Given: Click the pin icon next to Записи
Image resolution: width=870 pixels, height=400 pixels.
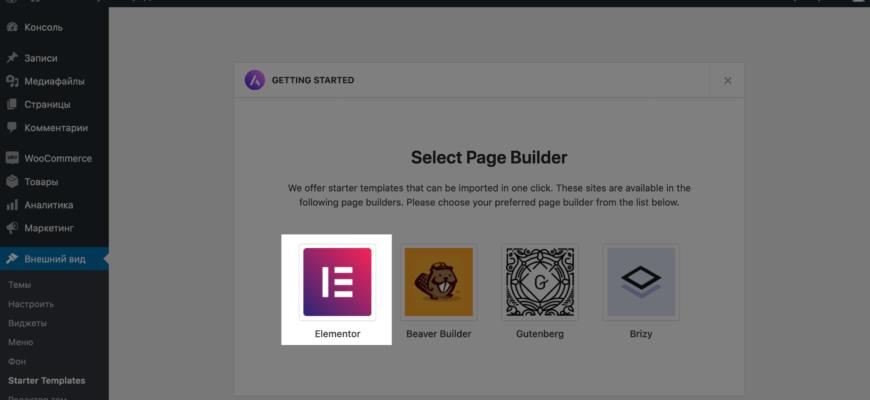Looking at the screenshot, I should point(12,58).
